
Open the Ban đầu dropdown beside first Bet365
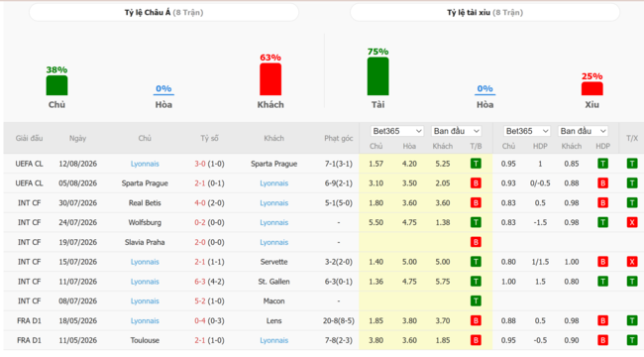(456, 131)
